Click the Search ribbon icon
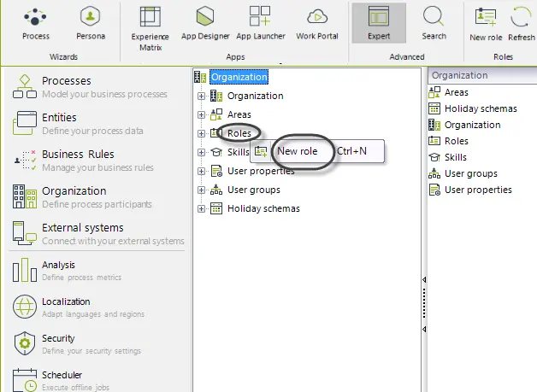 coord(434,23)
